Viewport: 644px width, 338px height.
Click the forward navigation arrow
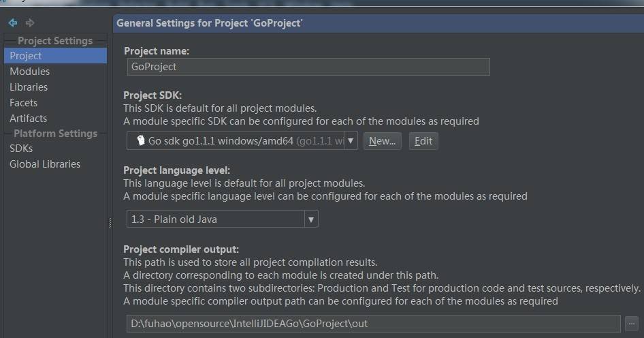[x=29, y=22]
